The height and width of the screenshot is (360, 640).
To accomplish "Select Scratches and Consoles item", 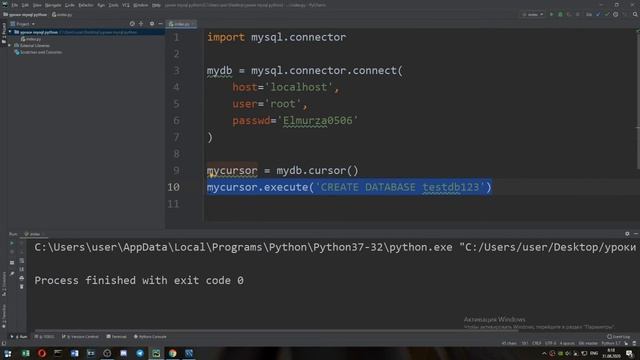I will 38,52.
